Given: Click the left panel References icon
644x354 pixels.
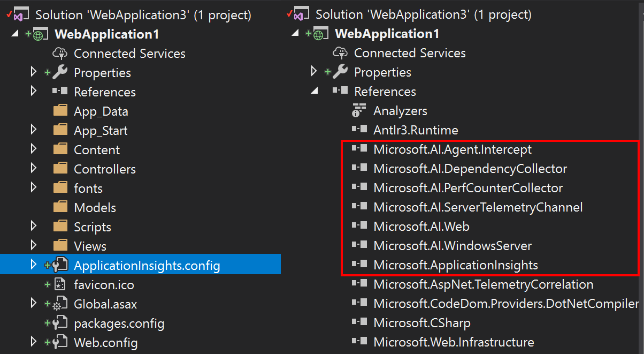Looking at the screenshot, I should (60, 92).
